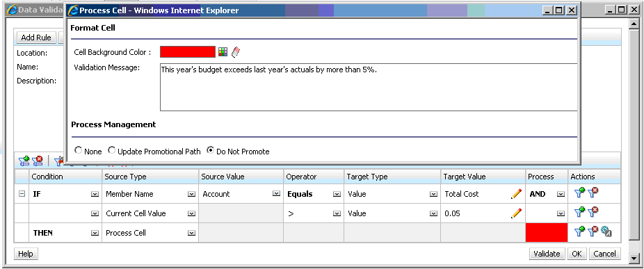The width and height of the screenshot is (644, 269).
Task: Edit Total Cost target value with pencil
Action: (516, 194)
